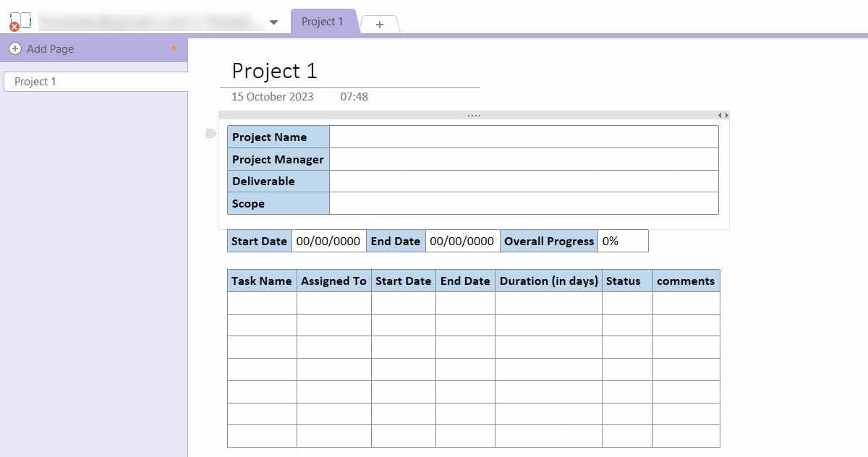Create a new section with the plus tab
Screen dimensions: 868x457
(380, 25)
